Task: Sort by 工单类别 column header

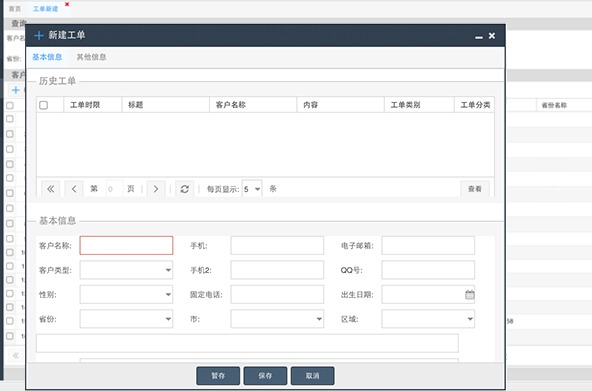Action: 419,105
